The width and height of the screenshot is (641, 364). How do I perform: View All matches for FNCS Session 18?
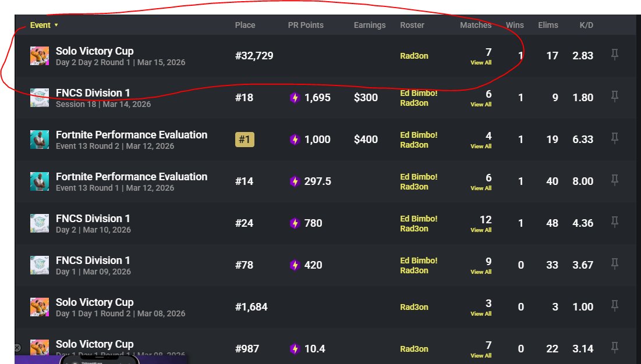481,105
